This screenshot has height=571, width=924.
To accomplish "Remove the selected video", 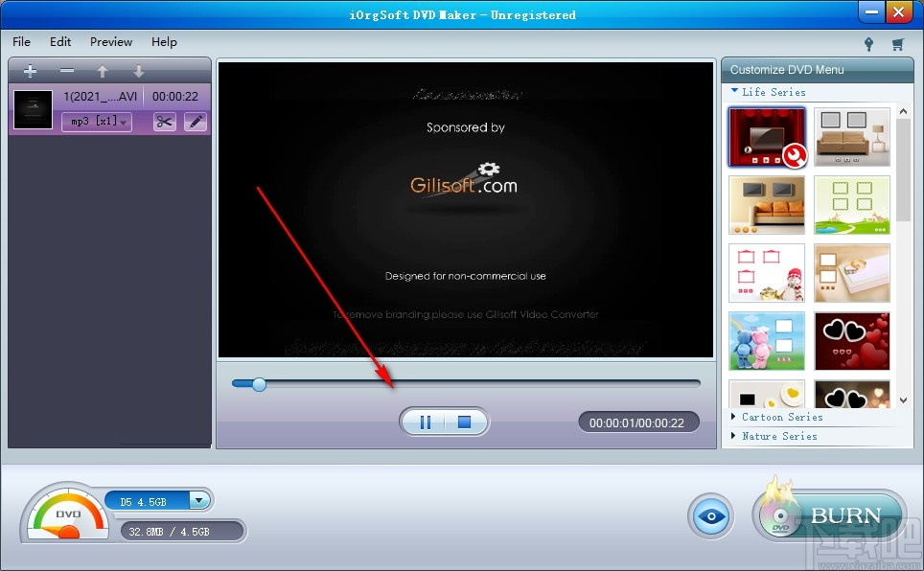I will pos(65,70).
